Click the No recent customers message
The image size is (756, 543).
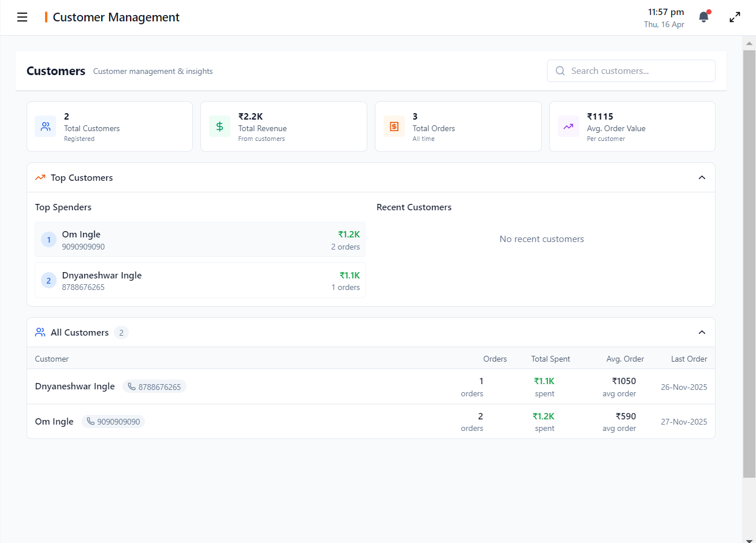coord(542,239)
